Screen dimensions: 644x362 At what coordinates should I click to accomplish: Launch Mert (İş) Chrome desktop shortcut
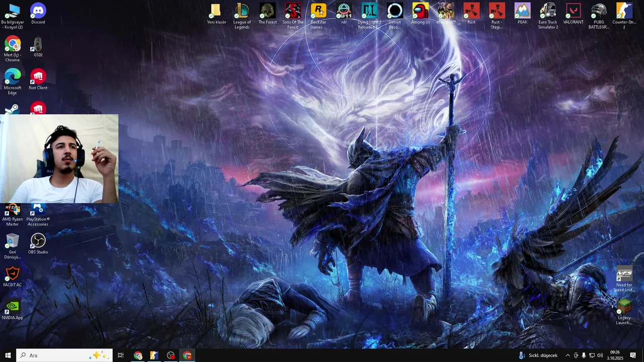point(13,49)
